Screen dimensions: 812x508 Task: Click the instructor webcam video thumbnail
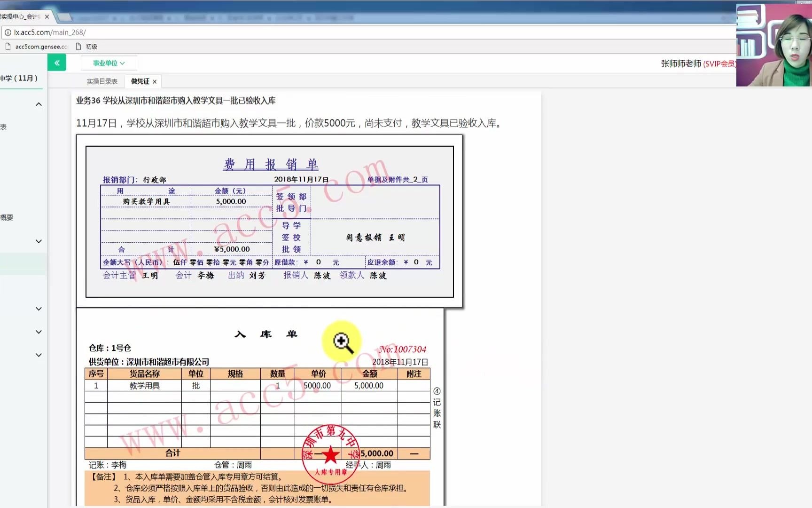click(774, 45)
